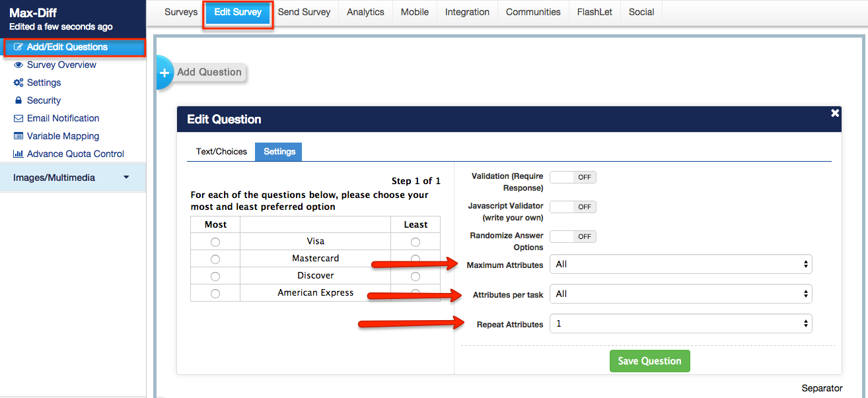Open the Communities tab
Screen dimensions: 868x398
[x=533, y=12]
